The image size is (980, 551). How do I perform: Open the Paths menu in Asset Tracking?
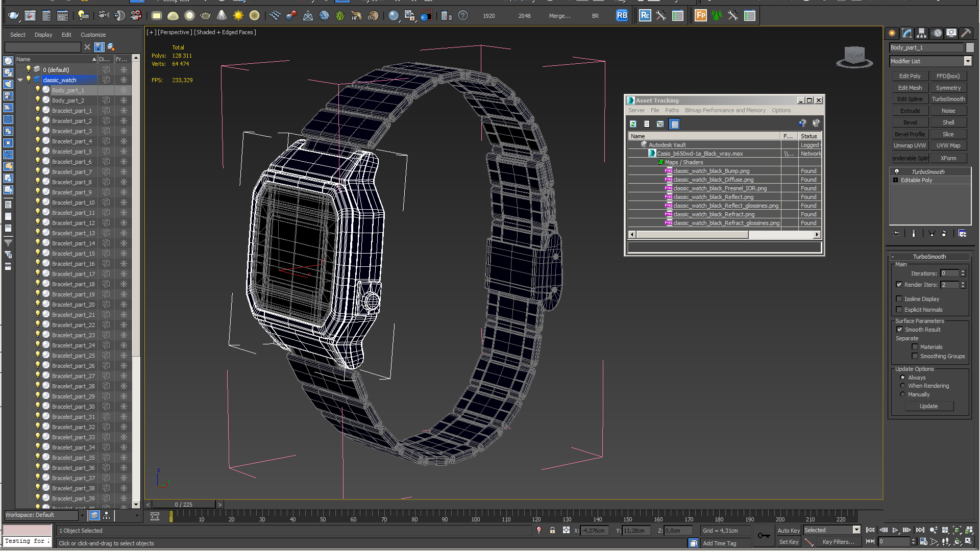pos(672,110)
